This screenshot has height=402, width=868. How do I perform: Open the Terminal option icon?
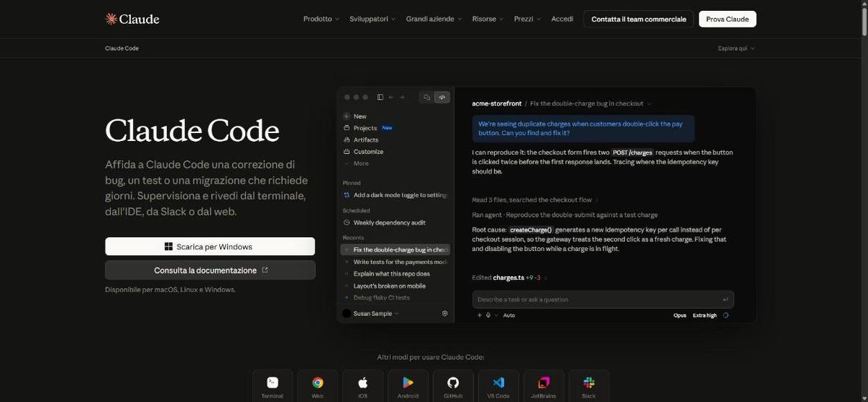coord(273,382)
